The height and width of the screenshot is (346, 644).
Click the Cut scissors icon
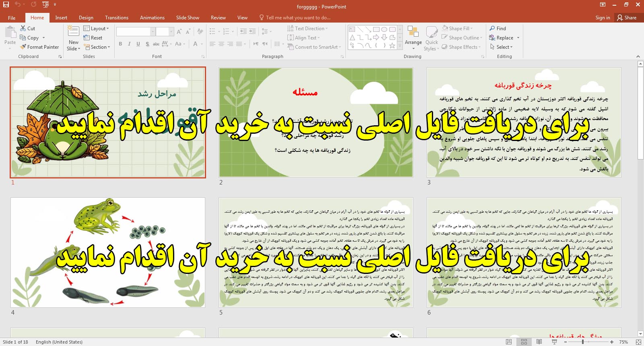click(x=23, y=28)
